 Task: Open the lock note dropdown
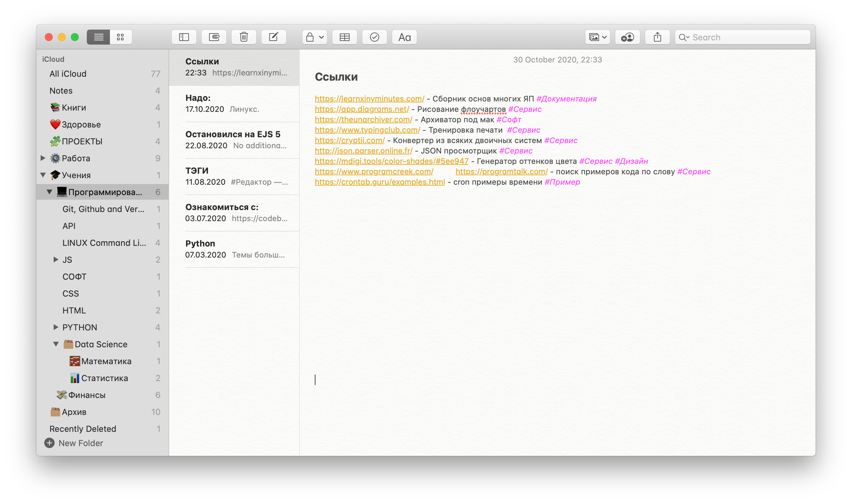(314, 37)
